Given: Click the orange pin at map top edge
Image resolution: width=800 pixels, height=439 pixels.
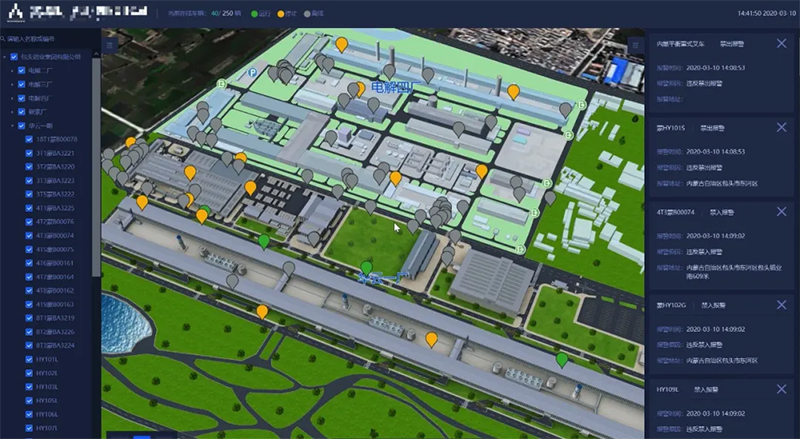Looking at the screenshot, I should tap(341, 44).
